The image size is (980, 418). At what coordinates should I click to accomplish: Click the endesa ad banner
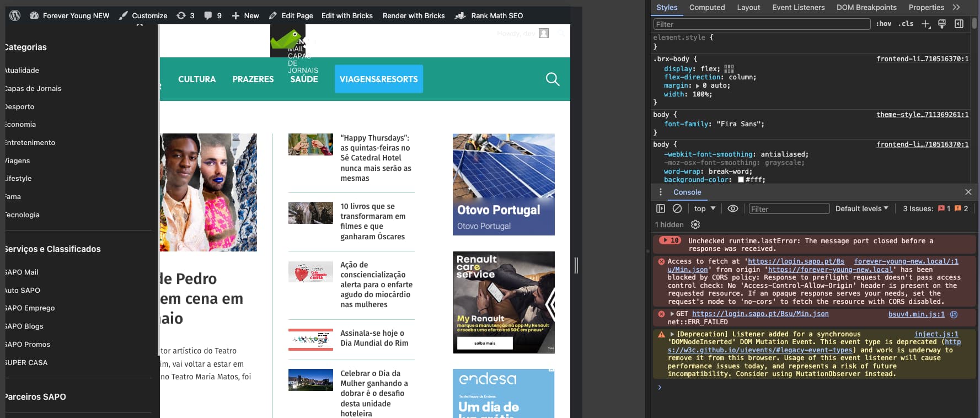pos(504,393)
